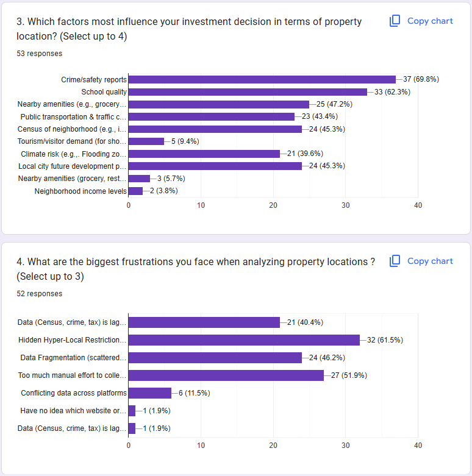
Task: Select the Climate risk flooding bar
Action: pos(204,154)
